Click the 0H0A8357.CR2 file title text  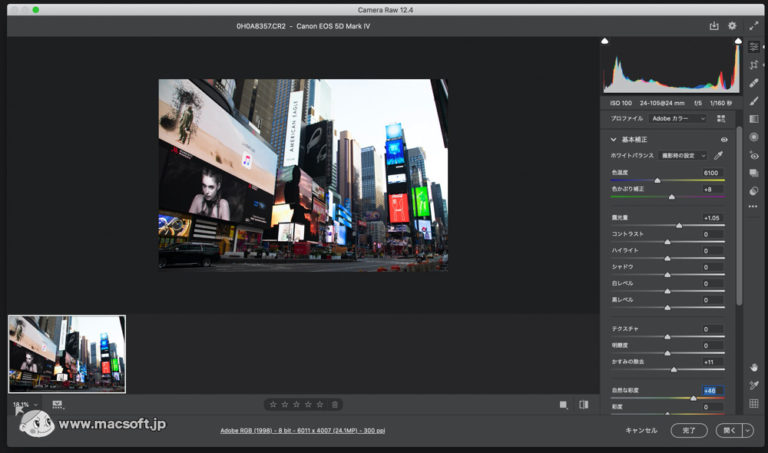click(x=261, y=26)
